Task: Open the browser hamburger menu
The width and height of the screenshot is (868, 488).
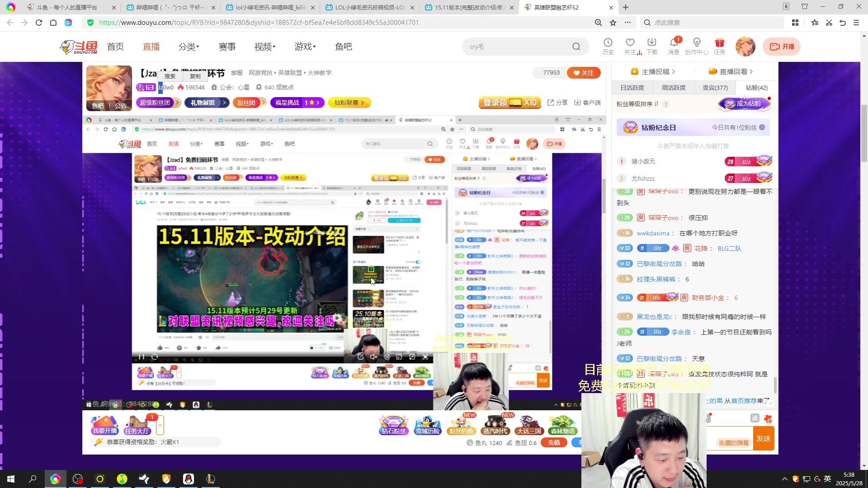Action: tap(856, 23)
